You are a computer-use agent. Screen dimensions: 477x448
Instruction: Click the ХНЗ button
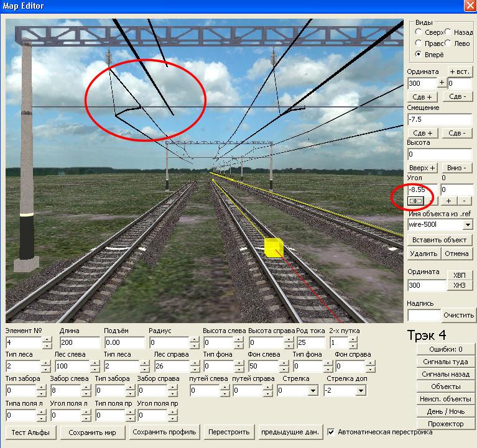[x=459, y=285]
